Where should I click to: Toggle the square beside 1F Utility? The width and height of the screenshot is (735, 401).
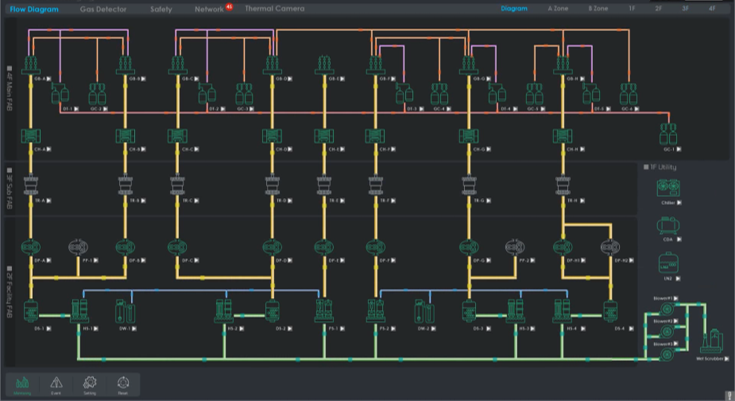click(647, 166)
